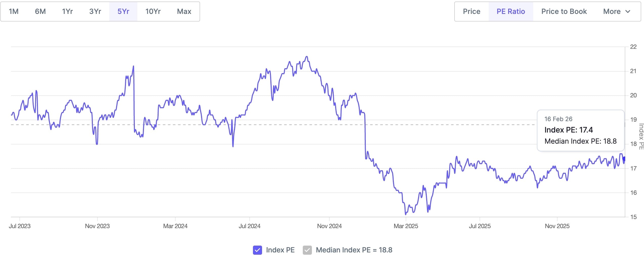
Task: Switch to the 6M time range
Action: point(40,12)
